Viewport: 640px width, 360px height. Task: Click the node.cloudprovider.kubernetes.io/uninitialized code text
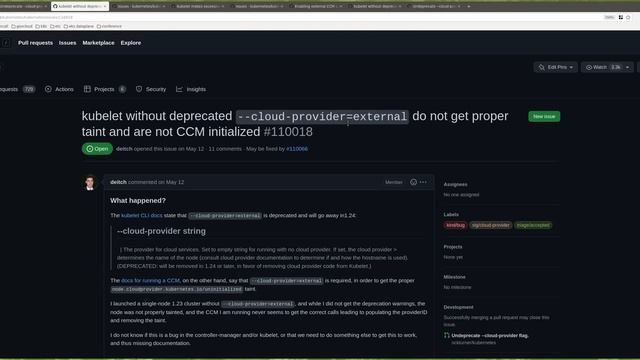tap(177, 289)
